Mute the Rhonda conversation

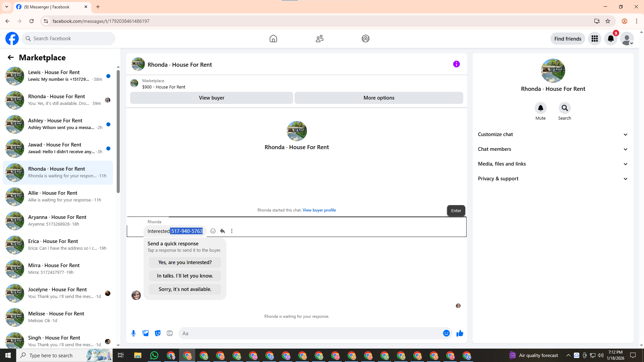540,108
